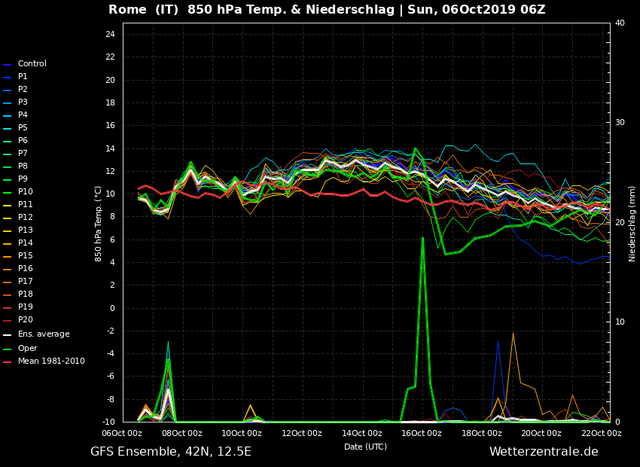Click the P5 legend label
The image size is (640, 467).
(x=23, y=128)
